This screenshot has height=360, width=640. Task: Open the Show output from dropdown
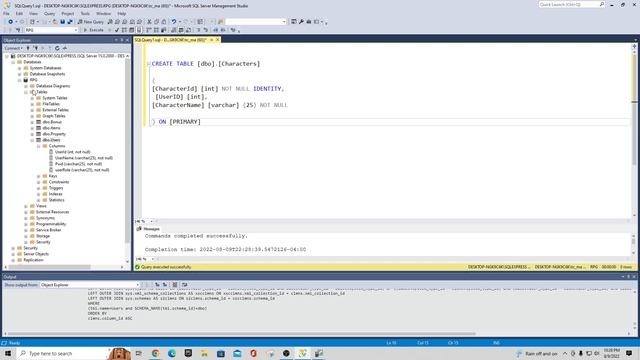coord(90,285)
